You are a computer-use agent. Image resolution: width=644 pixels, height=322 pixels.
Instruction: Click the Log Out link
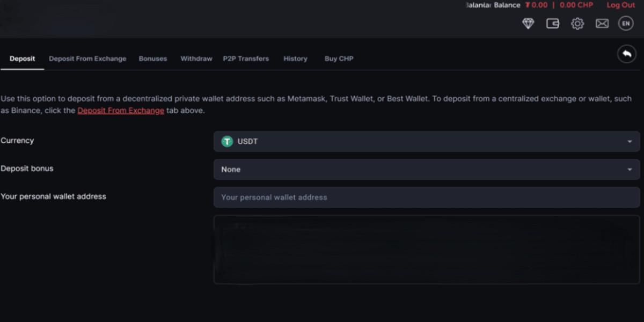[x=620, y=5]
